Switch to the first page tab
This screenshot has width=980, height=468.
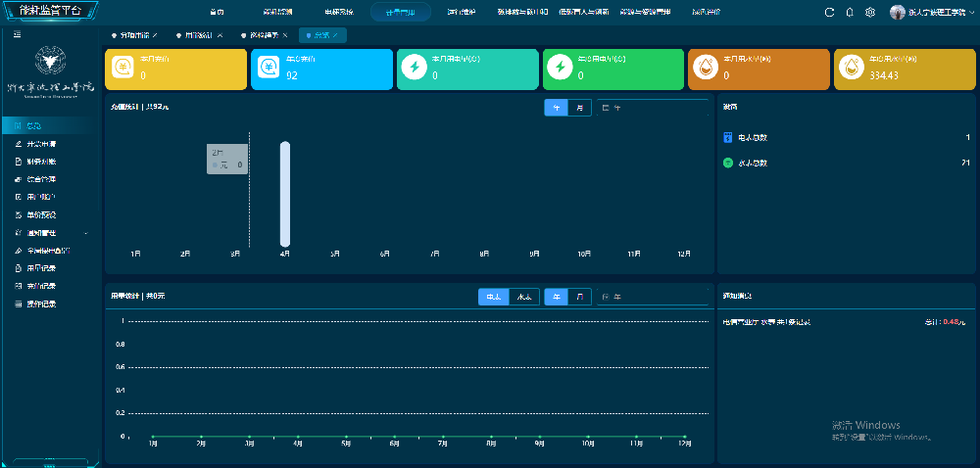133,35
